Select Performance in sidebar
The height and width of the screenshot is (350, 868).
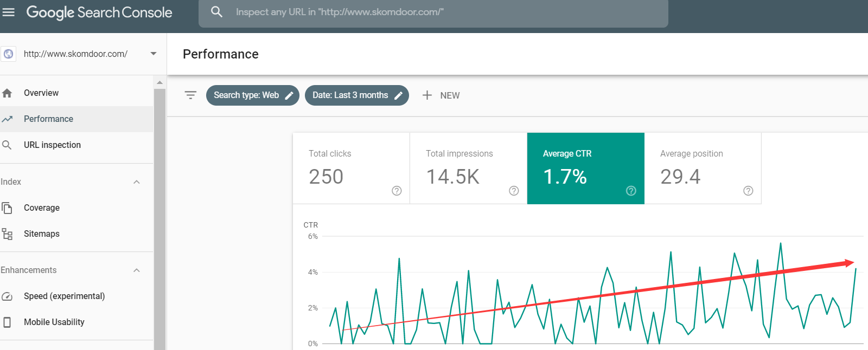(x=77, y=119)
